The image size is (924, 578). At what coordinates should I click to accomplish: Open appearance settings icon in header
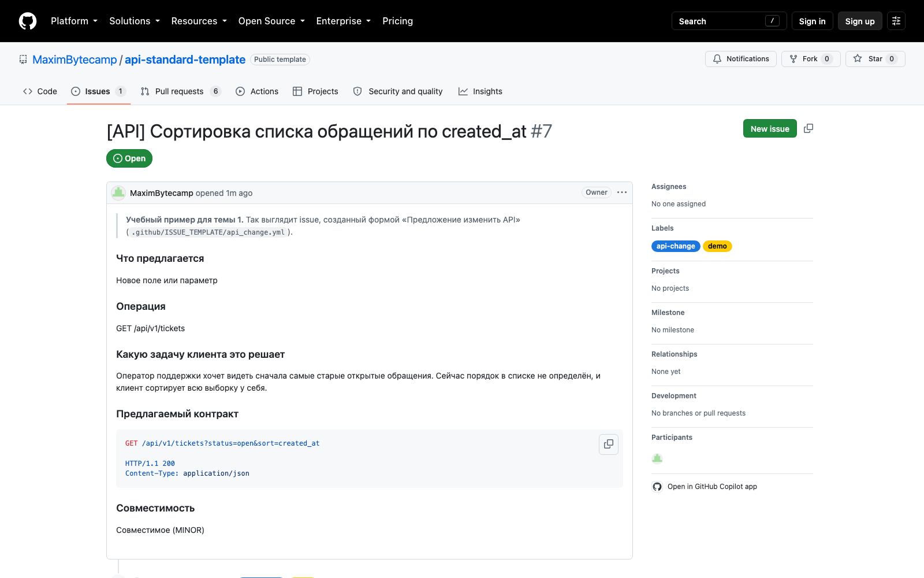[x=896, y=21]
